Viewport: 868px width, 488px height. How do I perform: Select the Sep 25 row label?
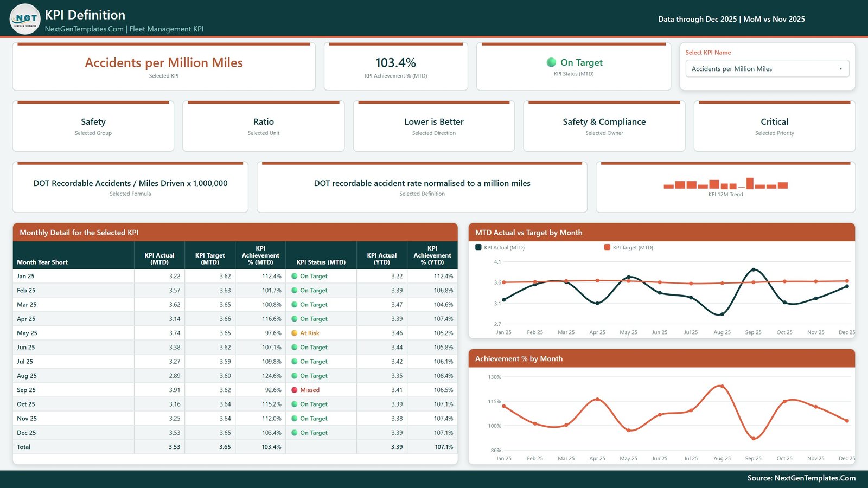pos(26,390)
